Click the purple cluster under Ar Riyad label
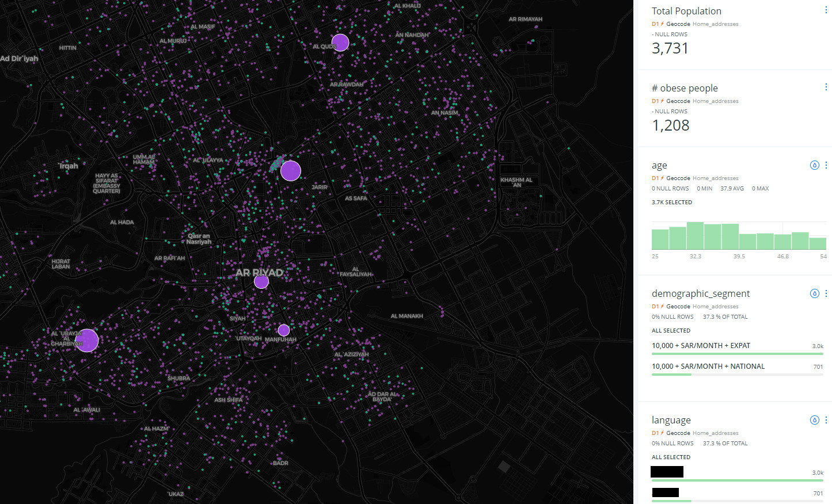832x504 pixels. [x=261, y=282]
